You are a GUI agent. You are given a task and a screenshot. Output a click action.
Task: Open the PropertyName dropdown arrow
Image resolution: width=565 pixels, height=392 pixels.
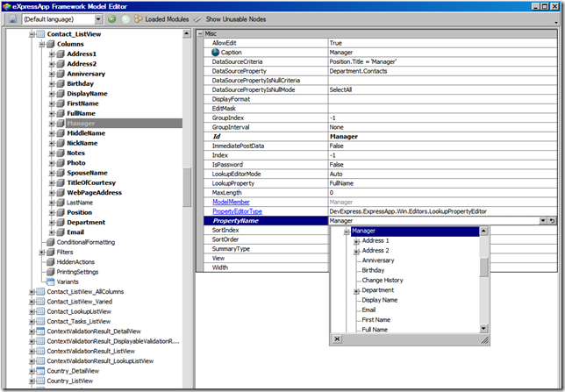click(x=543, y=220)
